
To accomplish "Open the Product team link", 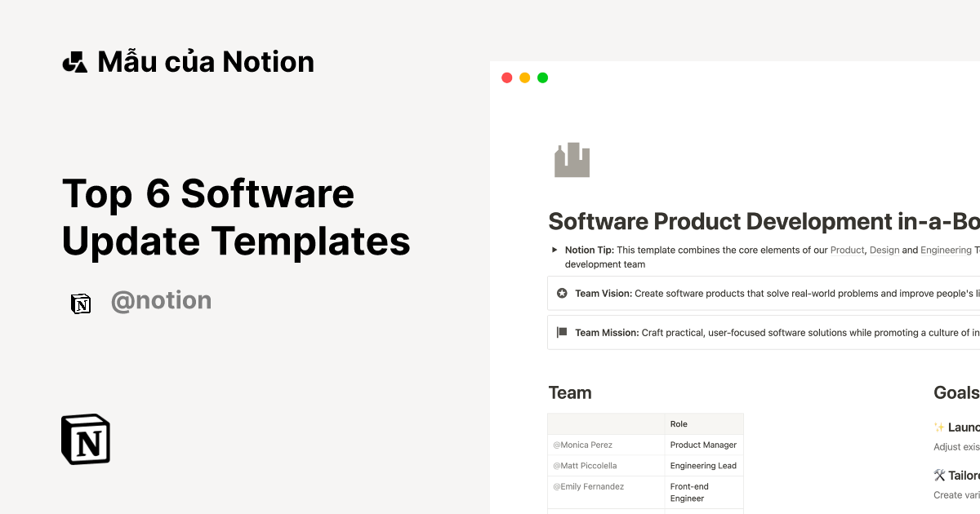I will [847, 250].
